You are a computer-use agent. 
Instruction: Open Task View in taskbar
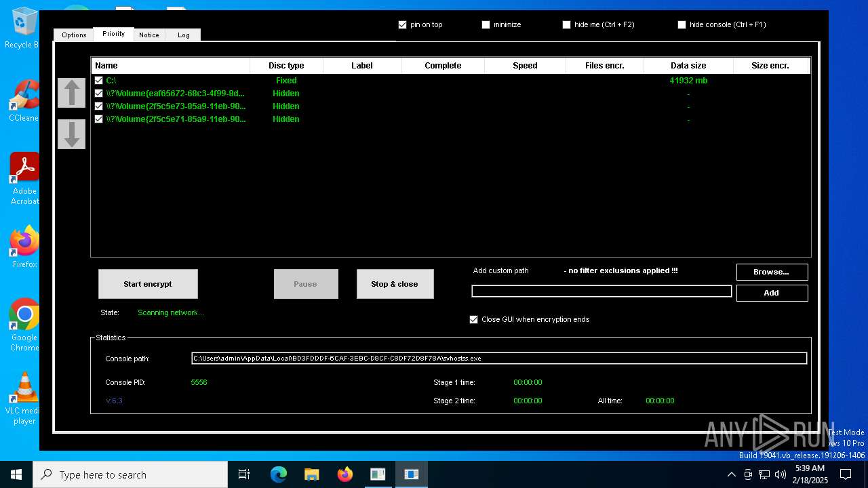(244, 474)
